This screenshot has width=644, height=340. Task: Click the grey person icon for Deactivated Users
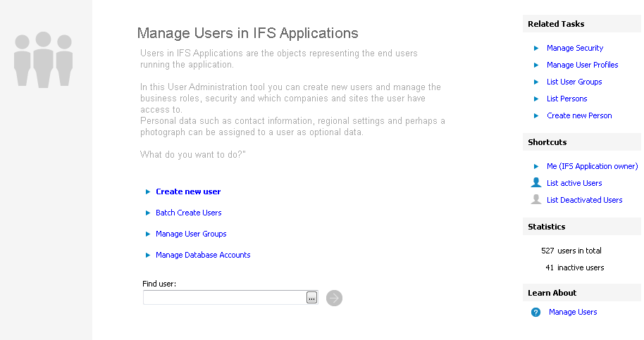point(536,200)
